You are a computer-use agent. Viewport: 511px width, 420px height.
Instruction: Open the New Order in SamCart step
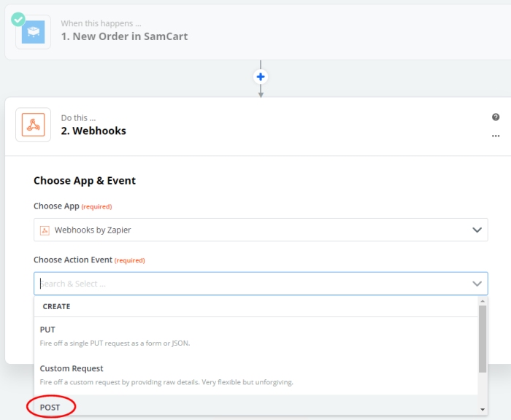tap(258, 32)
